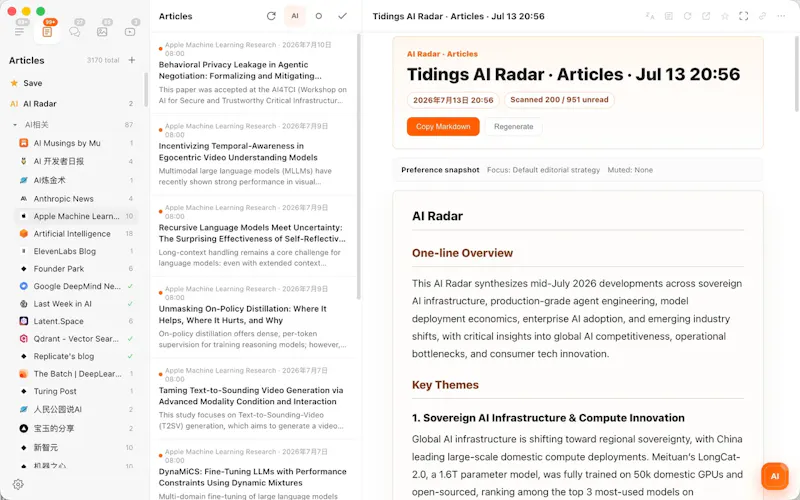Viewport: 800px width, 500px height.
Task: Click the translate icon in reader toolbar
Action: (650, 16)
